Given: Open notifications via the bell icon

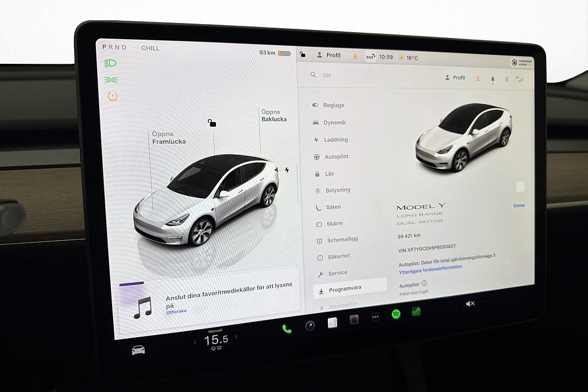Looking at the screenshot, I should 492,79.
